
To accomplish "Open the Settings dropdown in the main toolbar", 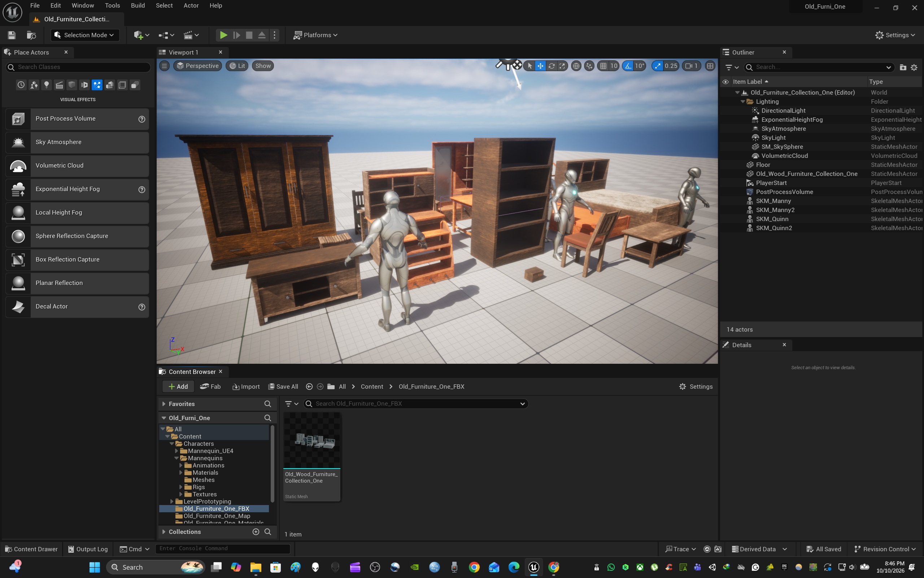I will pyautogui.click(x=895, y=35).
